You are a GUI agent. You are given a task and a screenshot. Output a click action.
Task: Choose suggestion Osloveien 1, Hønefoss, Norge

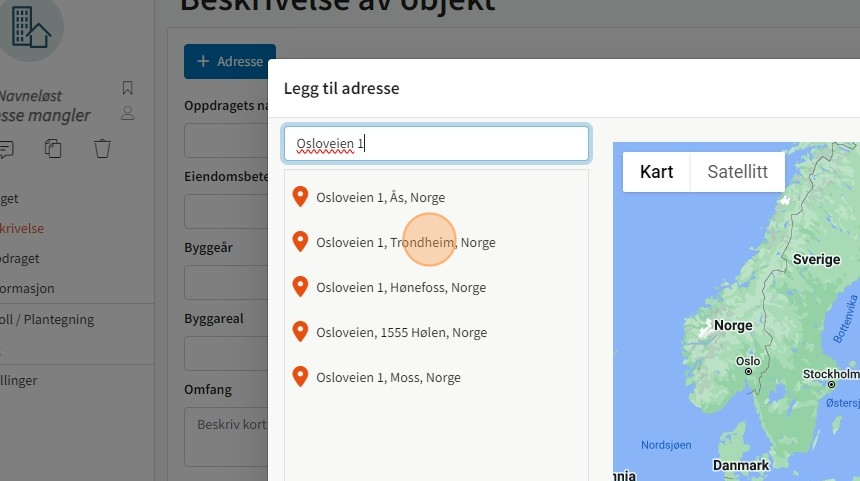point(436,287)
